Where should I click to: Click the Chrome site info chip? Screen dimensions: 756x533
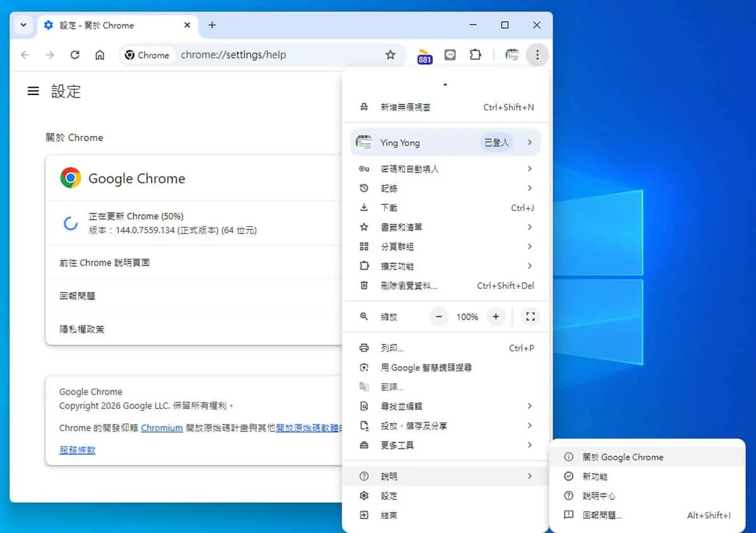[147, 55]
